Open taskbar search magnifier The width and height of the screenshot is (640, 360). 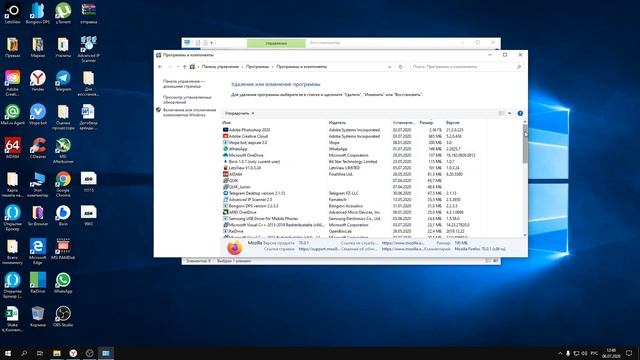coord(24,353)
